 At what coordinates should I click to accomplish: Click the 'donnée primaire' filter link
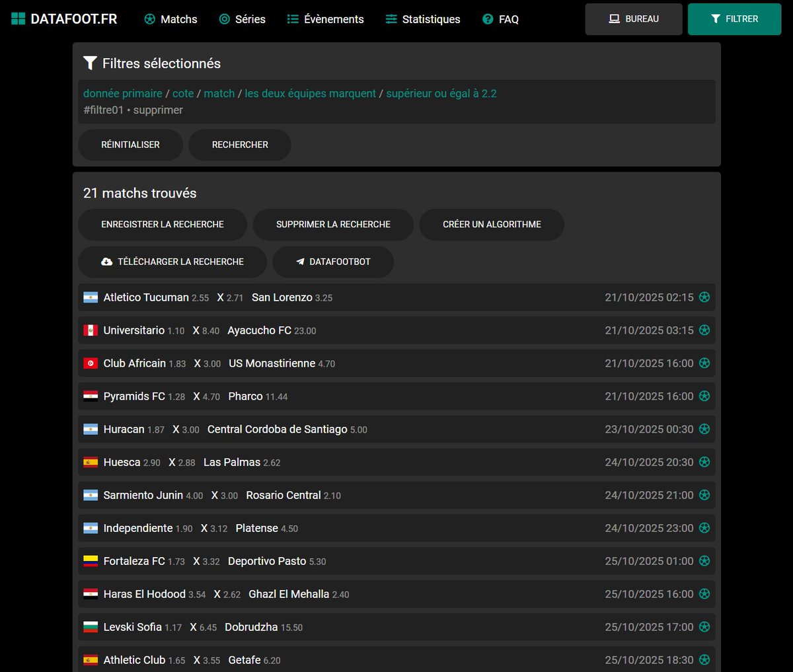[x=122, y=93]
